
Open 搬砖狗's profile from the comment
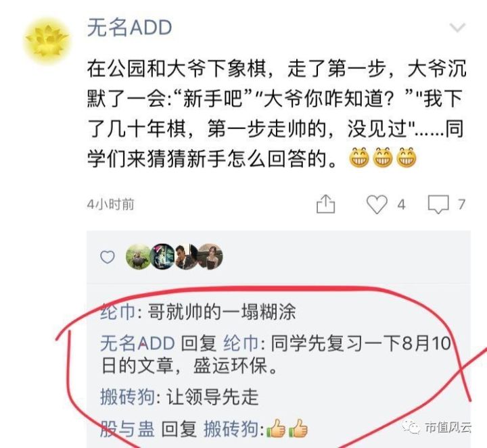coord(128,397)
